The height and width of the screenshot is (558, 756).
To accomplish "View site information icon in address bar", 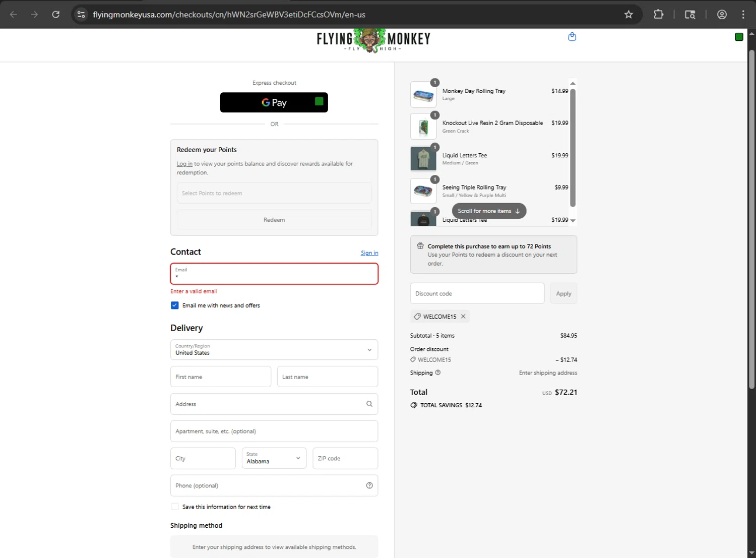I will 81,15.
